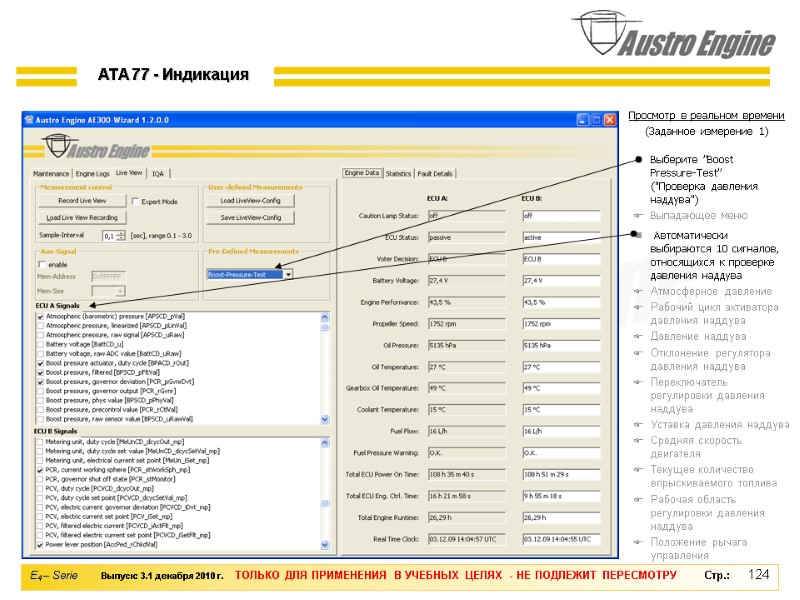Check Boost pressure, raw sensor value signal
800x600 pixels.
pyautogui.click(x=40, y=419)
